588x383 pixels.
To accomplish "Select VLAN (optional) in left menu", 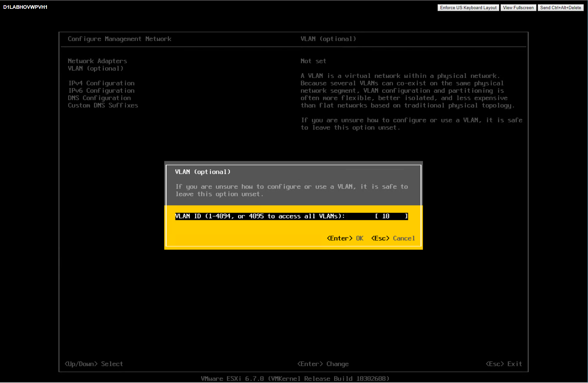I will coord(95,69).
